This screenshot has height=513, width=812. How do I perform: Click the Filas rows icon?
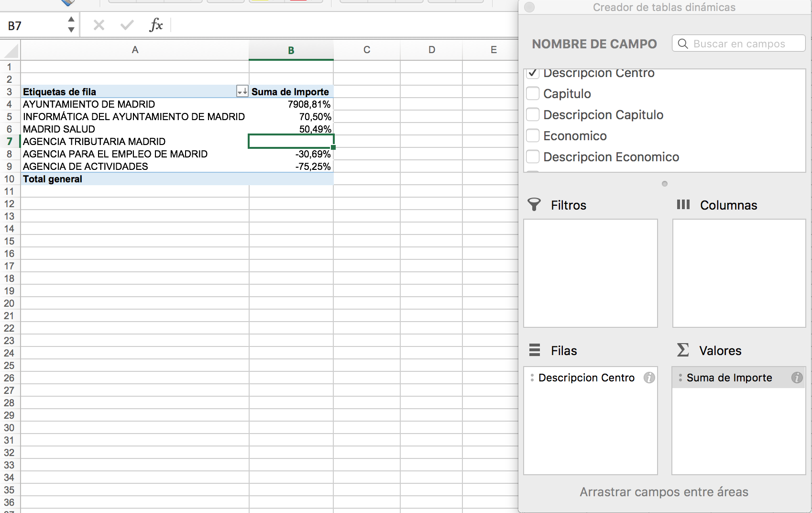click(535, 350)
